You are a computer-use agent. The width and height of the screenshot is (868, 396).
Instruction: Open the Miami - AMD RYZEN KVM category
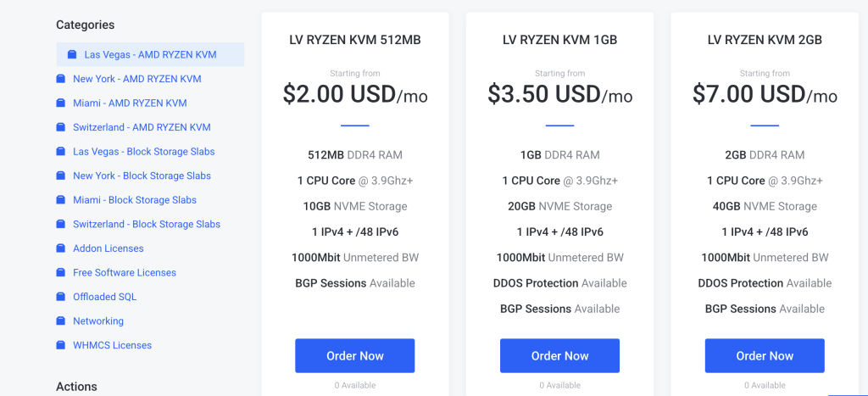coord(130,103)
